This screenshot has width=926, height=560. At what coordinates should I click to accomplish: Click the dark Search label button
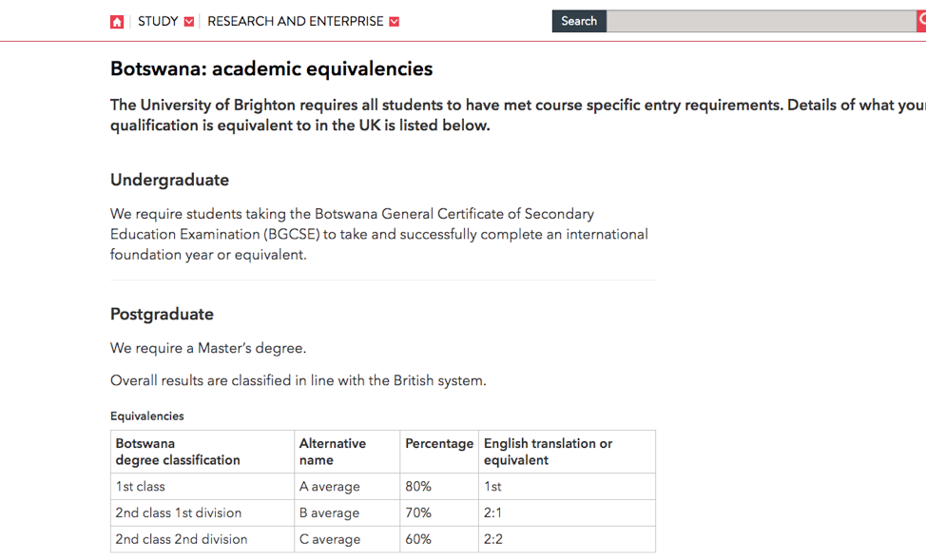point(579,21)
